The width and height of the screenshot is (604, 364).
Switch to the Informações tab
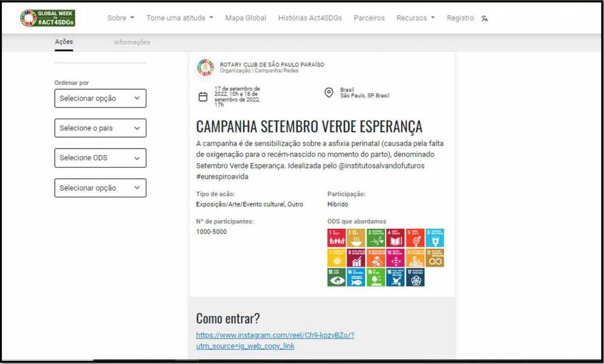coord(132,42)
